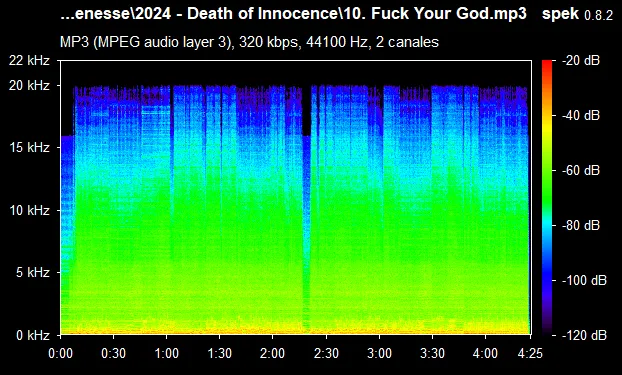The width and height of the screenshot is (622, 375).
Task: Click the 3:30 time axis marker
Action: 432,353
